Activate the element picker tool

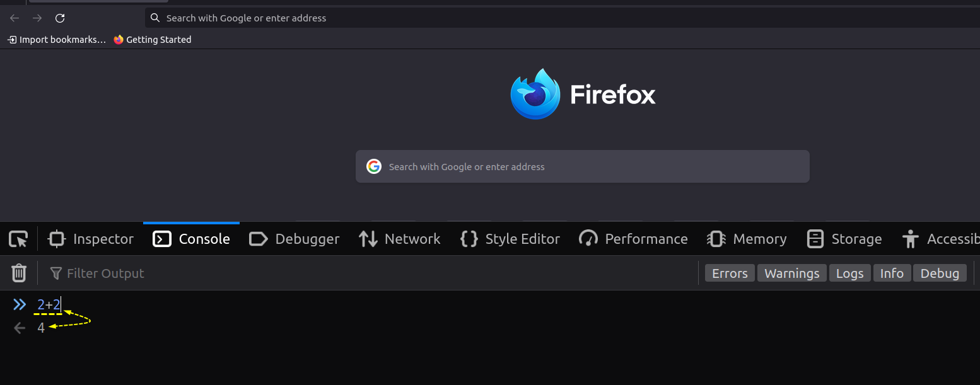(18, 239)
